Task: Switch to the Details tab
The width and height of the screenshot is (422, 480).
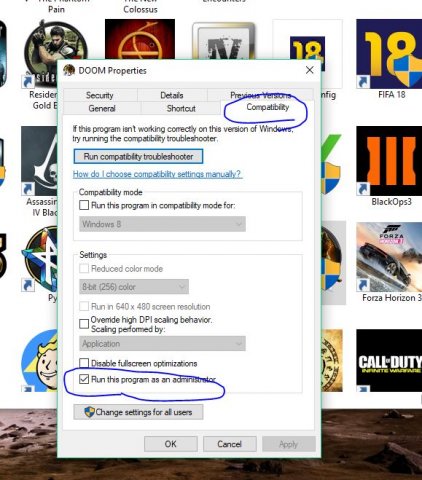Action: (x=172, y=95)
